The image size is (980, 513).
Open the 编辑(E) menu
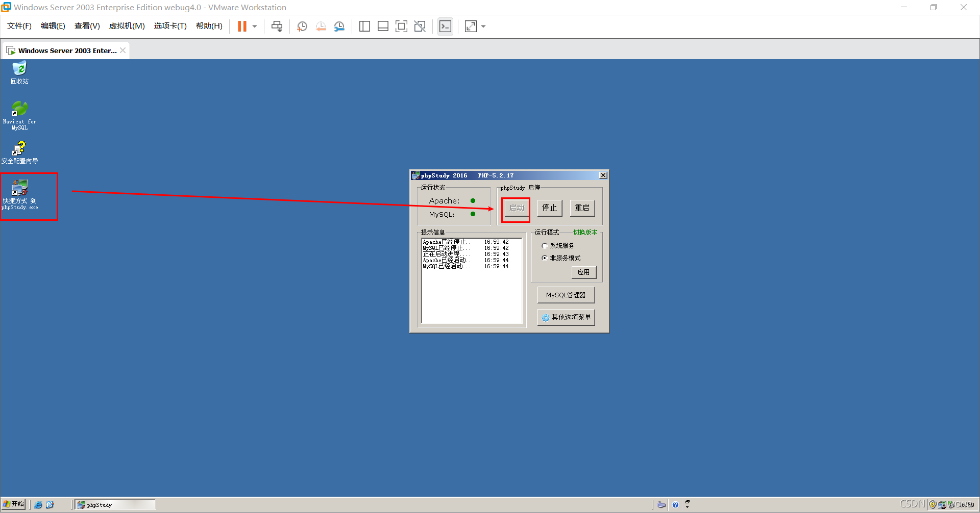[53, 26]
